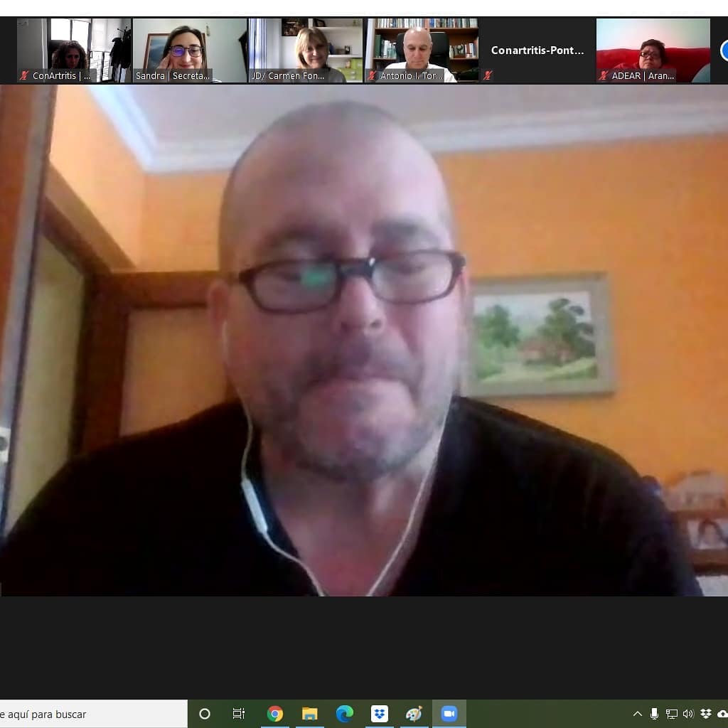Click the Windows search box
The image size is (728, 728).
click(x=92, y=714)
